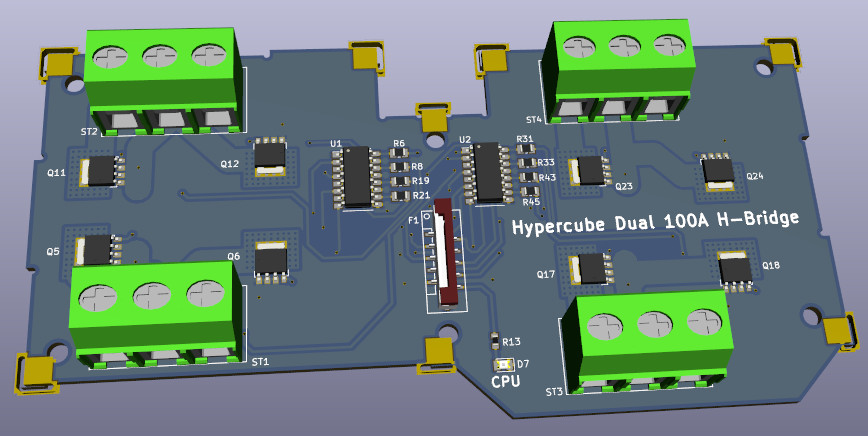Pick the R21 resistor body

[x=401, y=196]
